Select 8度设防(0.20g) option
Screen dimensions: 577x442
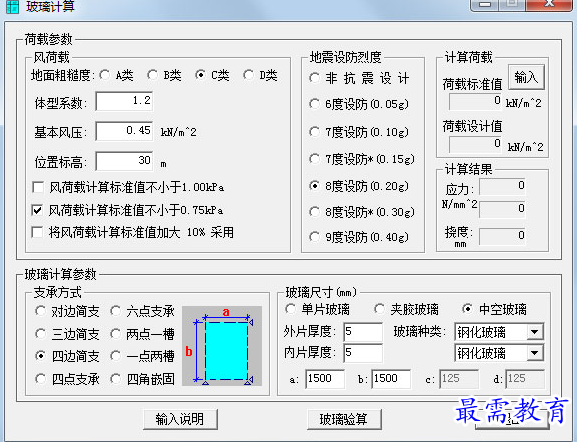point(314,186)
